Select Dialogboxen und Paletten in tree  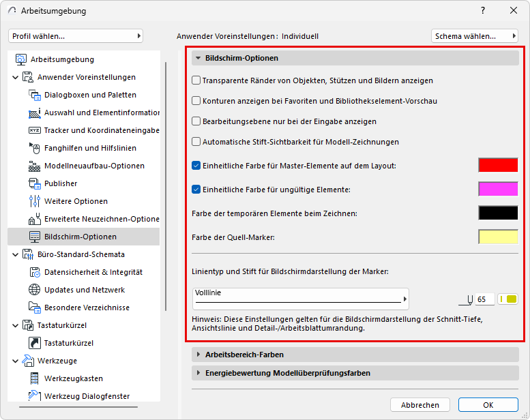coord(90,95)
